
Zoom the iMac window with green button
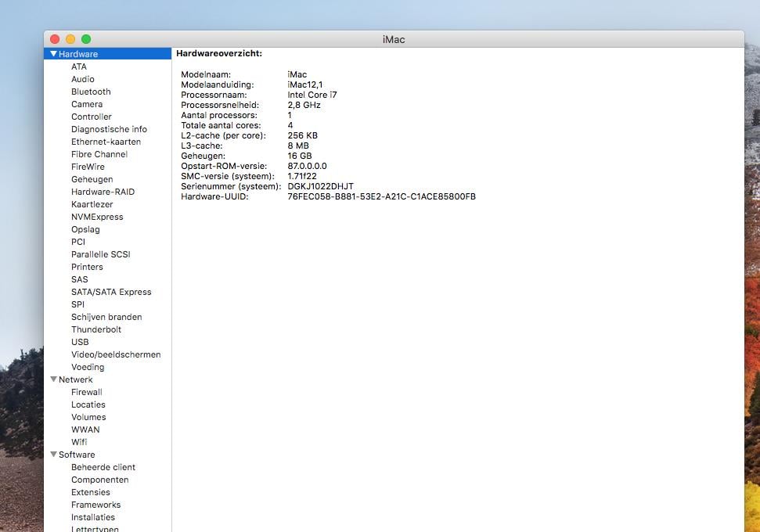[x=86, y=39]
